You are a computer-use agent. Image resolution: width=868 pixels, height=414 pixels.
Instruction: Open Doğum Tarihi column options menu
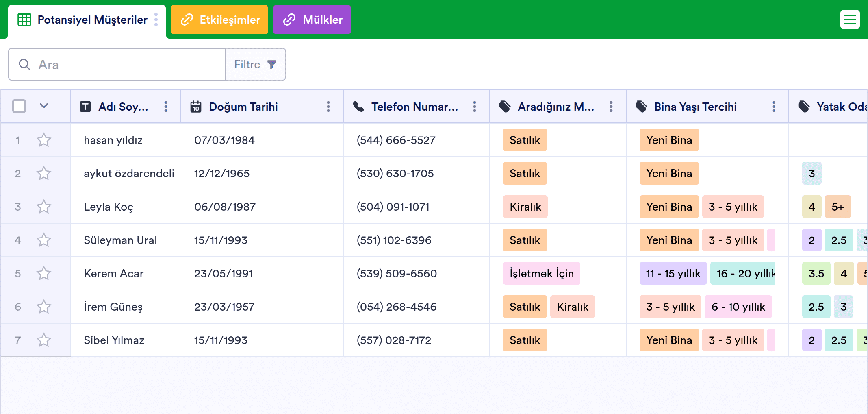click(328, 107)
